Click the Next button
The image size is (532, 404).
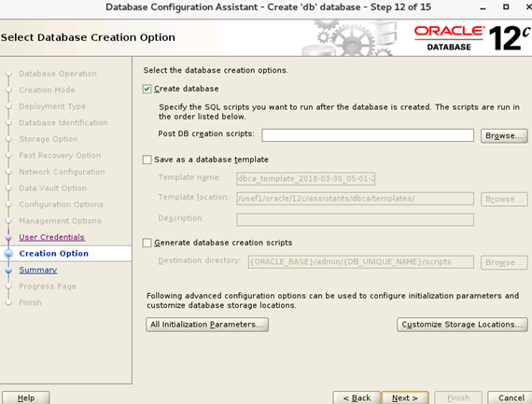405,397
